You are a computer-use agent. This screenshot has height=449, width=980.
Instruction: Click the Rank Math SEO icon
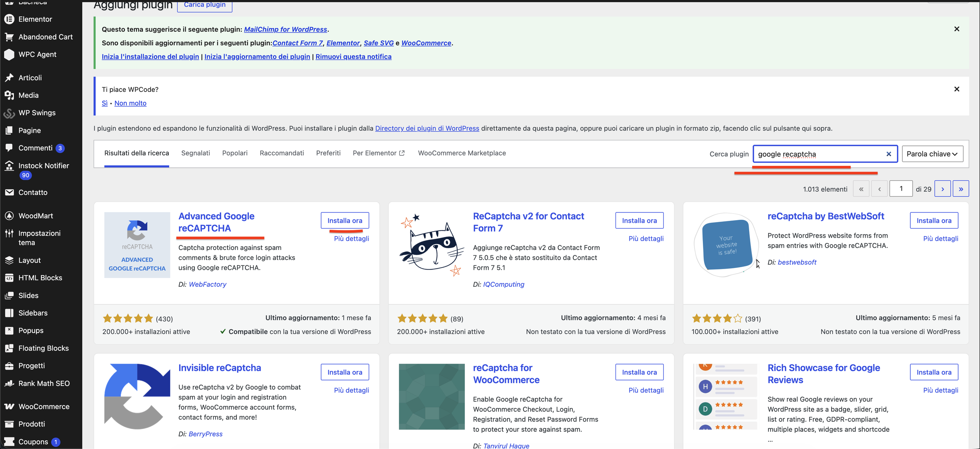[9, 383]
